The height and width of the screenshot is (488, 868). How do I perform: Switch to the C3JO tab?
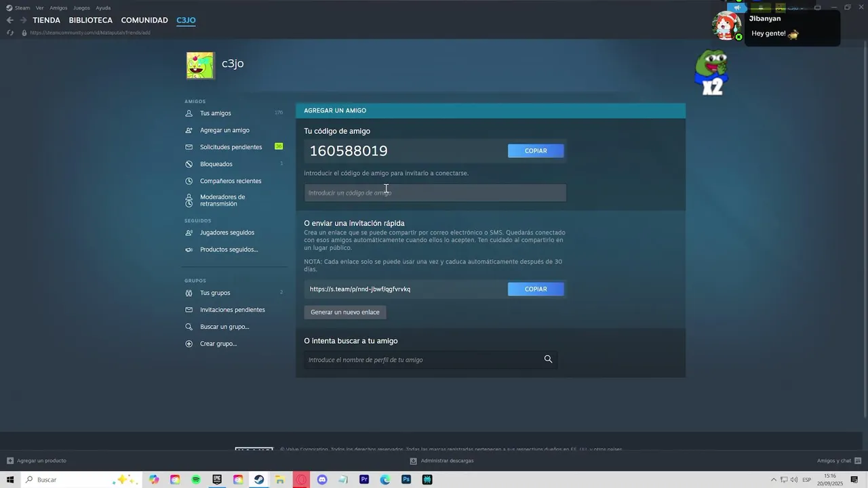[186, 20]
